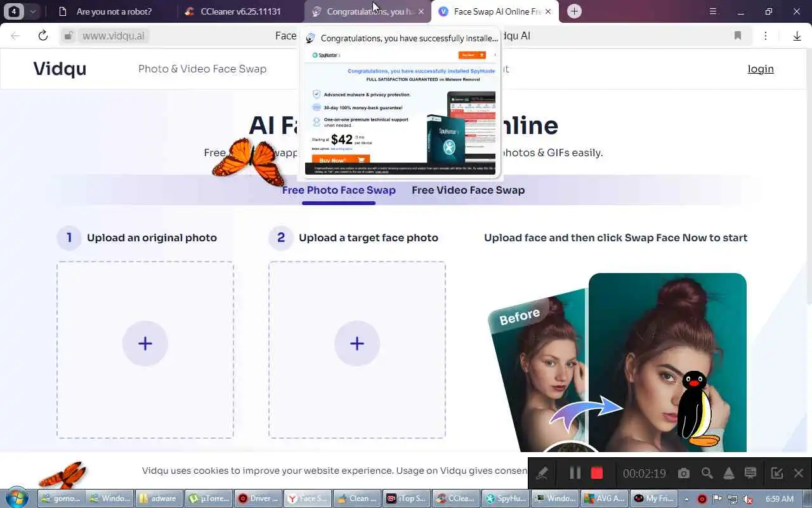This screenshot has width=812, height=508.
Task: Stop the screen recording
Action: click(x=597, y=473)
